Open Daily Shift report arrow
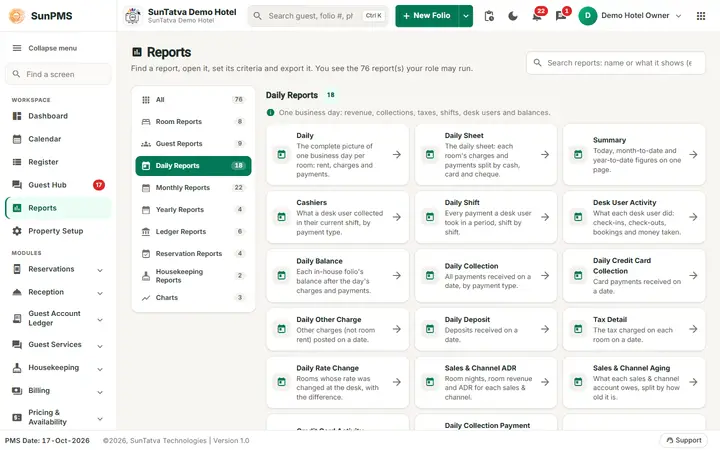The height and width of the screenshot is (450, 720). pos(545,217)
